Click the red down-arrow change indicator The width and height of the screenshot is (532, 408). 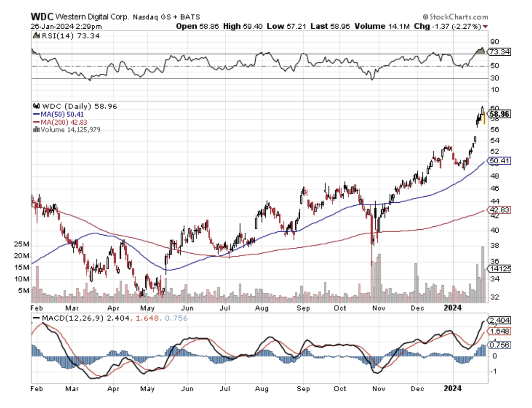pyautogui.click(x=486, y=26)
